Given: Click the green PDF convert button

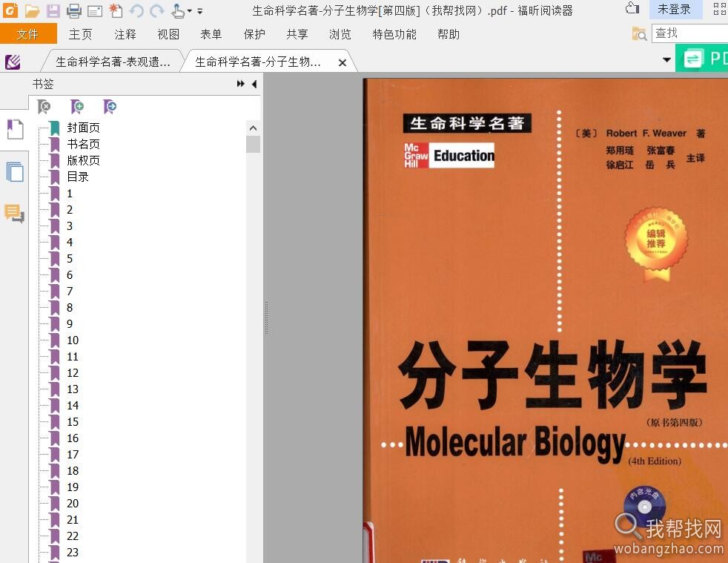Looking at the screenshot, I should (x=702, y=59).
